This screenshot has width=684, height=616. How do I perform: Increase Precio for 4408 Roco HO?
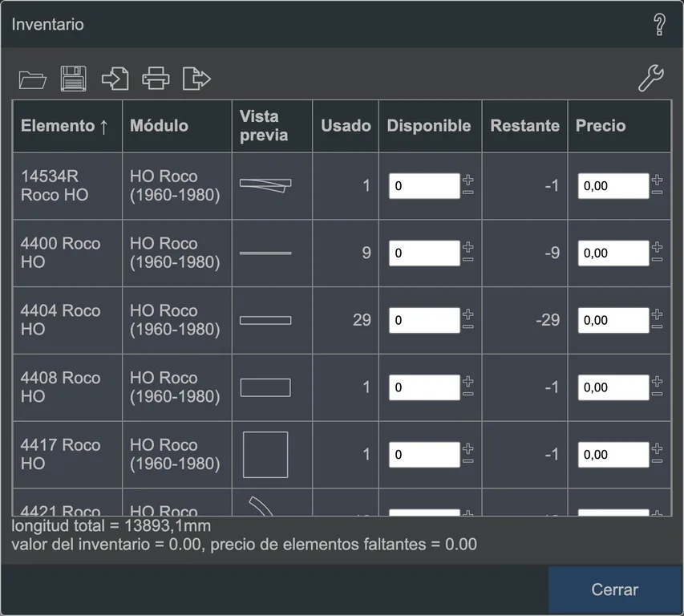[x=658, y=381]
